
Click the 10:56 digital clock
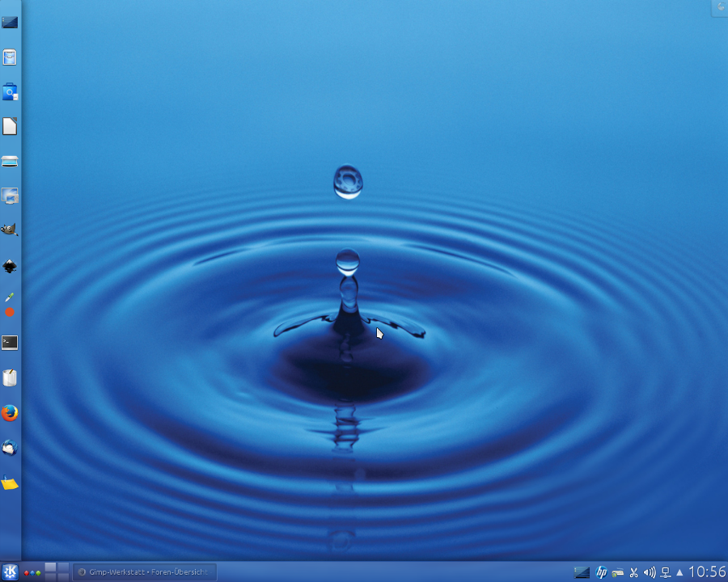tap(707, 571)
